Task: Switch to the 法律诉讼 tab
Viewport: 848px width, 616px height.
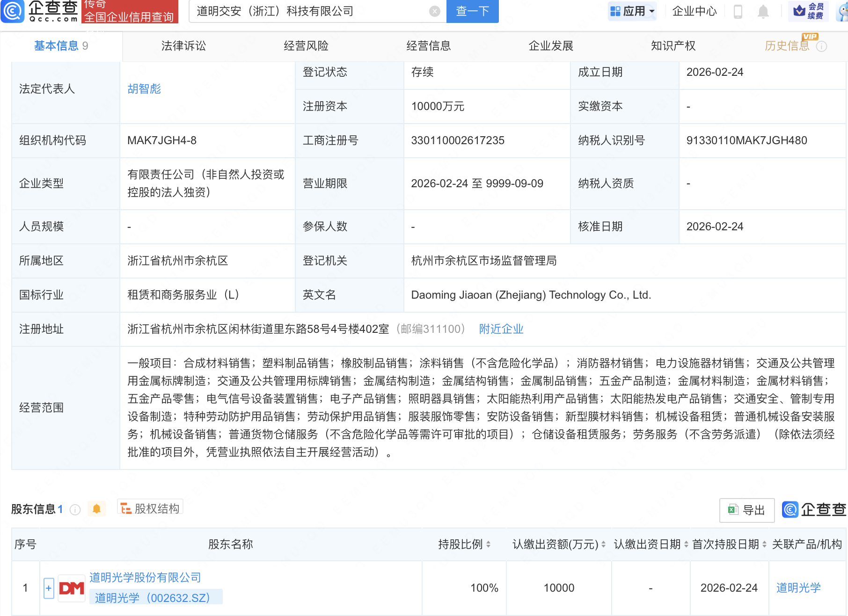Action: coord(183,46)
